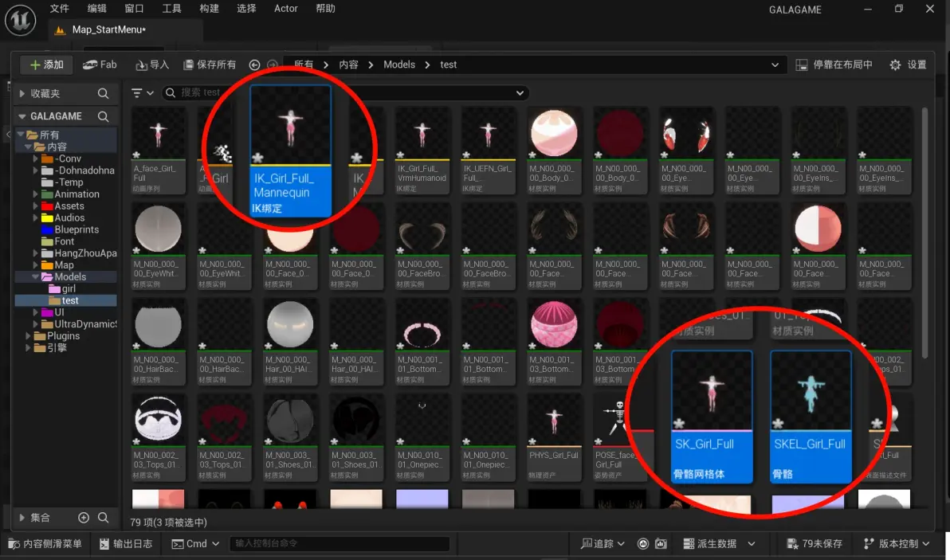Expand the HangZhouApa folder

coord(35,253)
